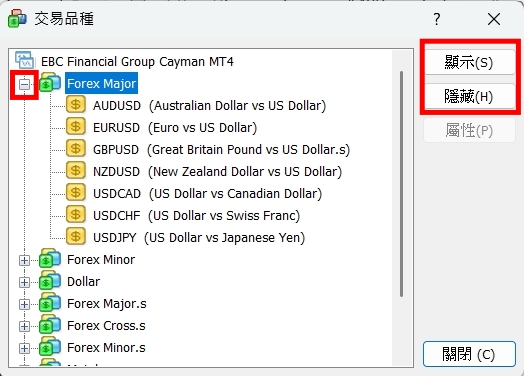Expand the Forex Major.s group
The height and width of the screenshot is (376, 524).
24,305
